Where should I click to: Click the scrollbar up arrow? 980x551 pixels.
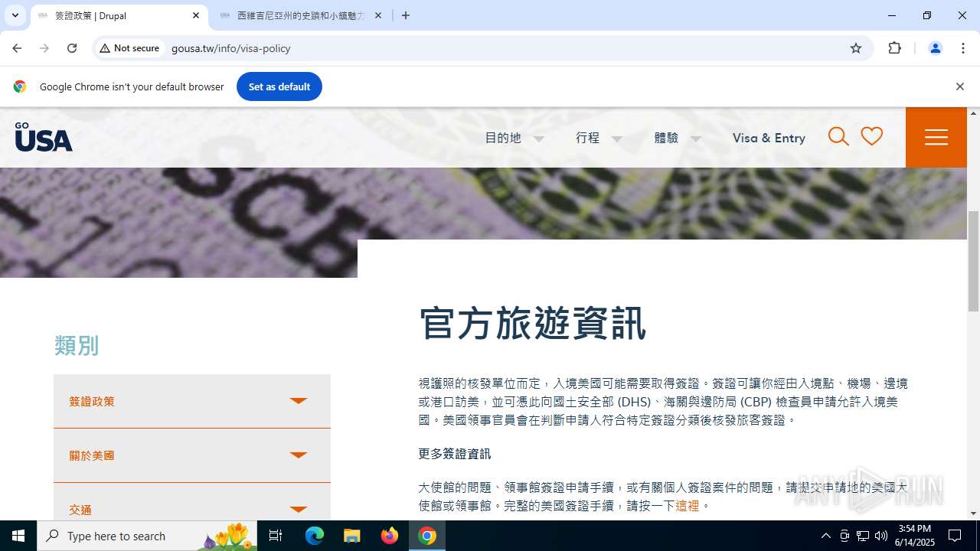point(973,113)
